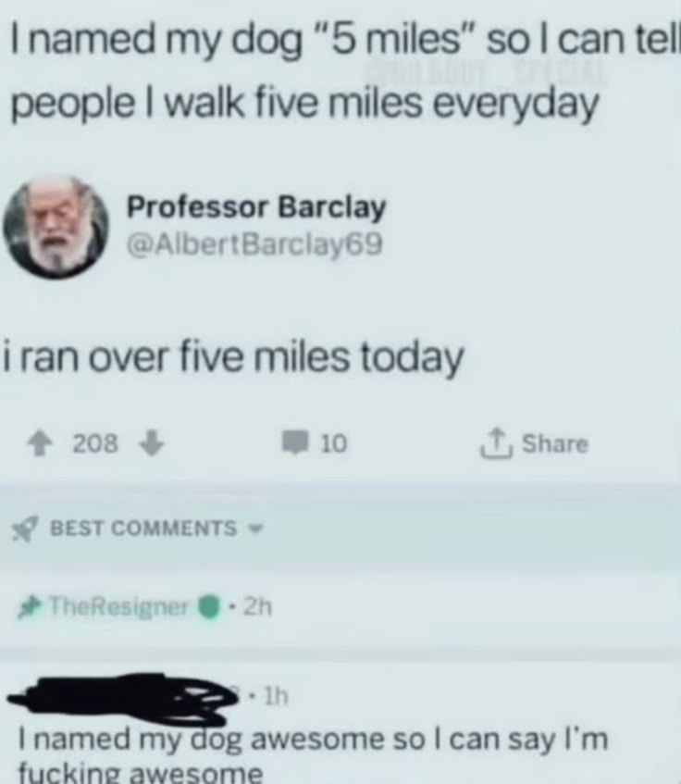
Task: Click the pin icon next to TheResigner
Action: tap(30, 608)
